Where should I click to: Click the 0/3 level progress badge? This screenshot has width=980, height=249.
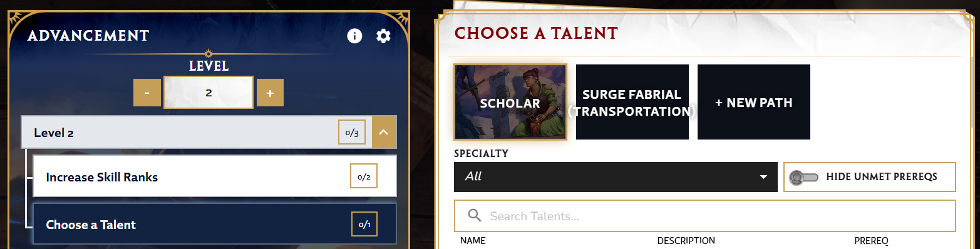coord(352,133)
